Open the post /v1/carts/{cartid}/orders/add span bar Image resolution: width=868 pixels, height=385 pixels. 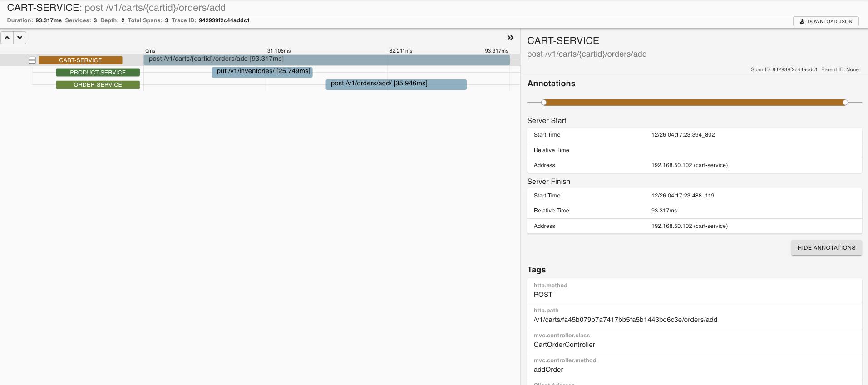coord(327,60)
